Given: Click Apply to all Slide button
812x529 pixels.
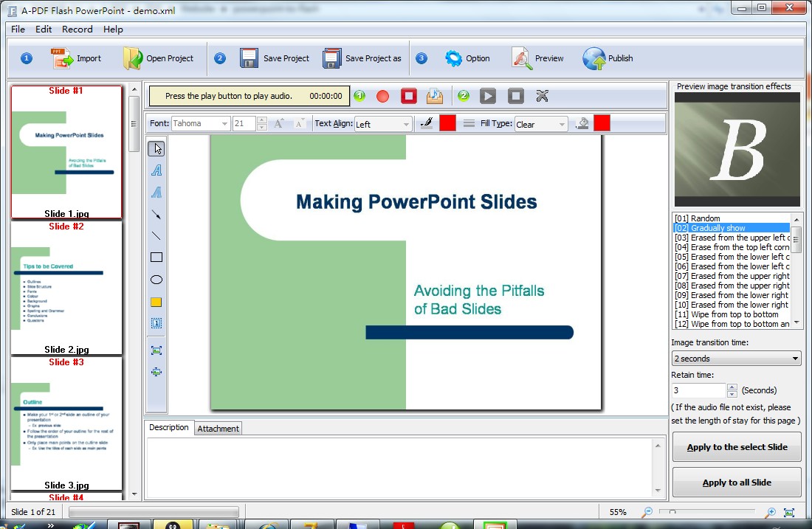Looking at the screenshot, I should point(737,483).
